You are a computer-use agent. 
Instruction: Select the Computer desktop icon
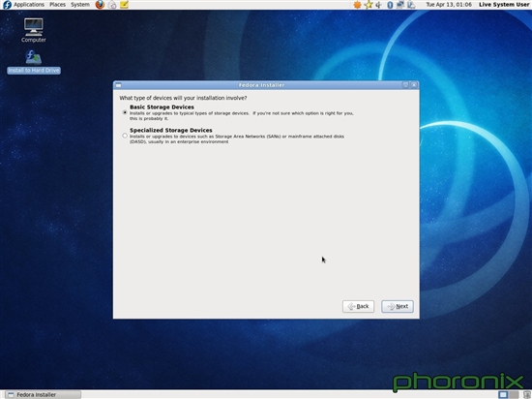(34, 30)
